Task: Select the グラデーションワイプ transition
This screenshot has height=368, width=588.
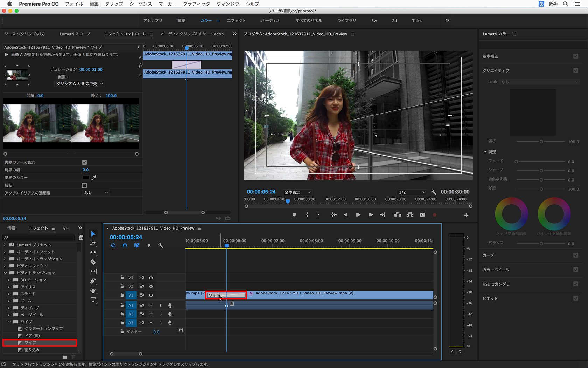Action: click(x=44, y=329)
